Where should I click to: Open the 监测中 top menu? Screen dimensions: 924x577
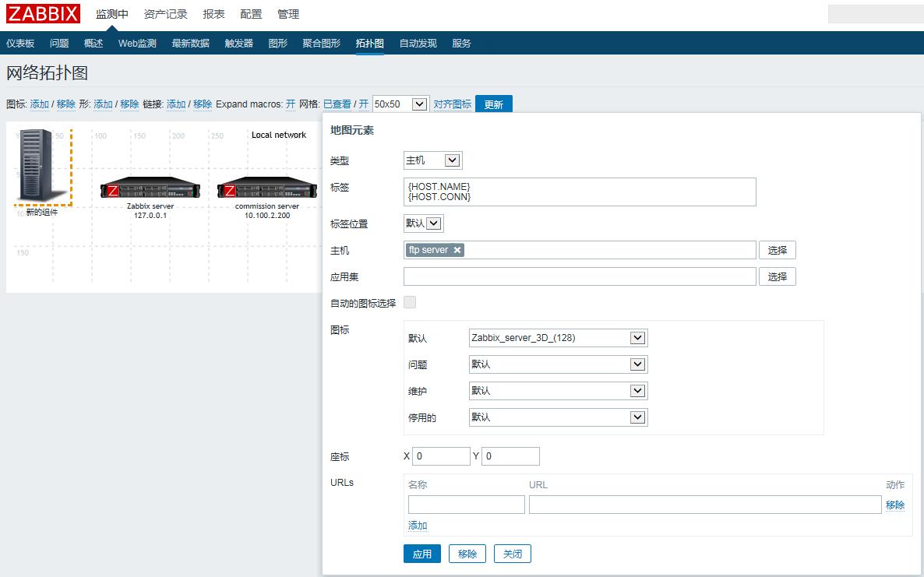tap(112, 14)
